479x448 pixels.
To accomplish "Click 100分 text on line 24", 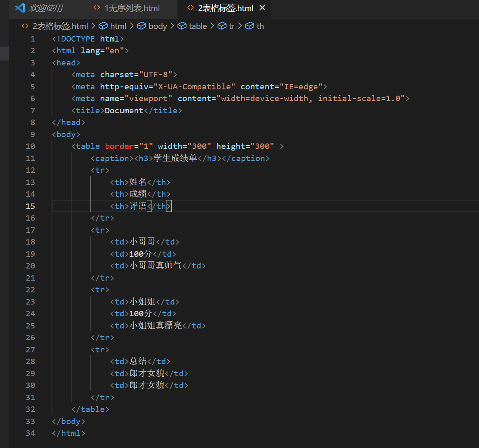I will click(141, 314).
